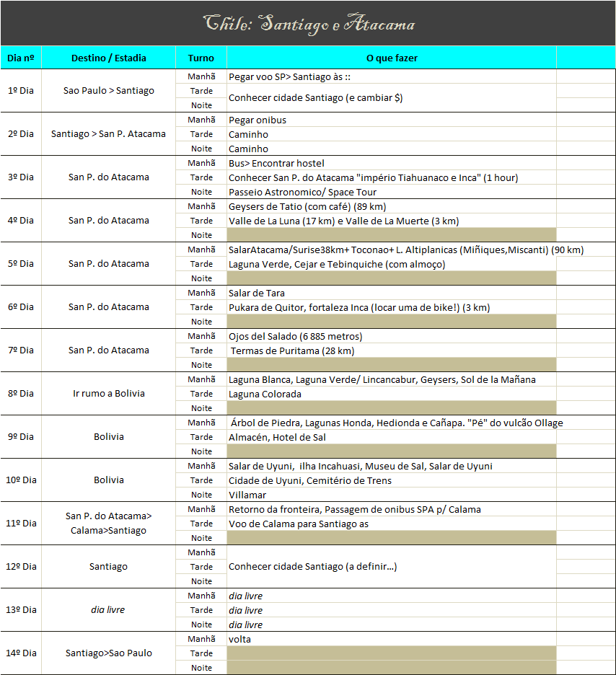
Task: Select the 'Santiago>Sao Paulo' destination cell
Action: coord(108,653)
